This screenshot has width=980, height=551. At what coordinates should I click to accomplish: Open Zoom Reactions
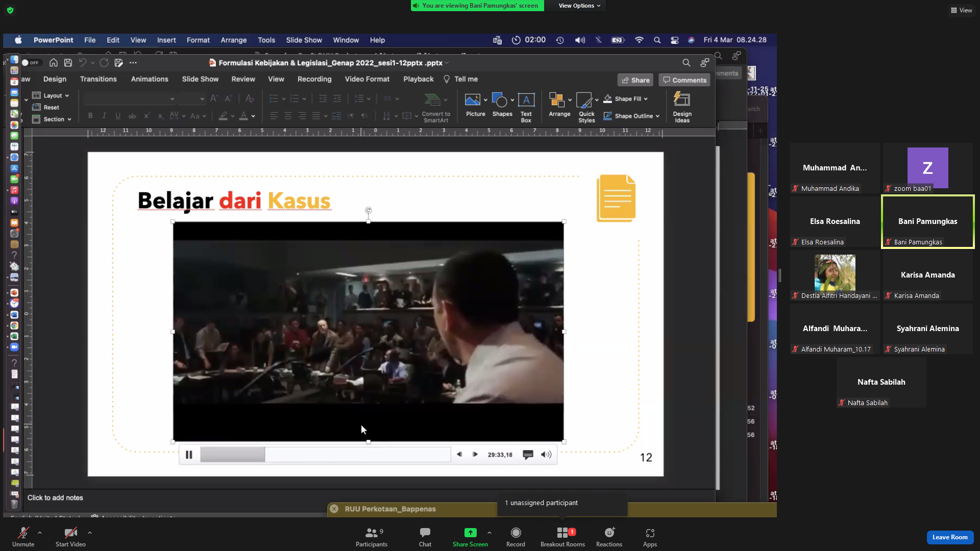[609, 537]
